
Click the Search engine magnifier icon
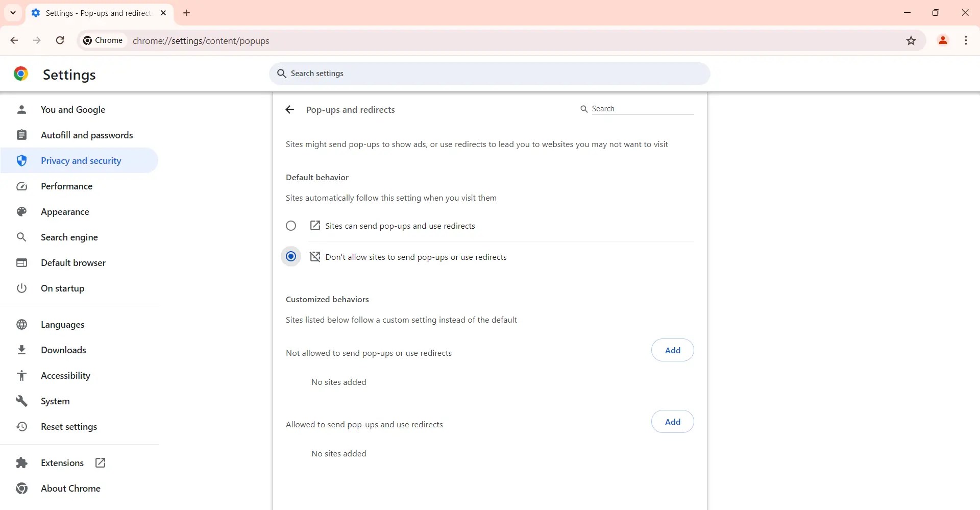tap(21, 237)
